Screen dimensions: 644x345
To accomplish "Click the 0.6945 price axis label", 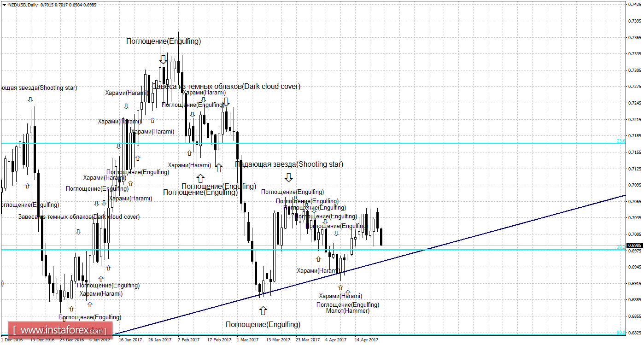I will (634, 267).
